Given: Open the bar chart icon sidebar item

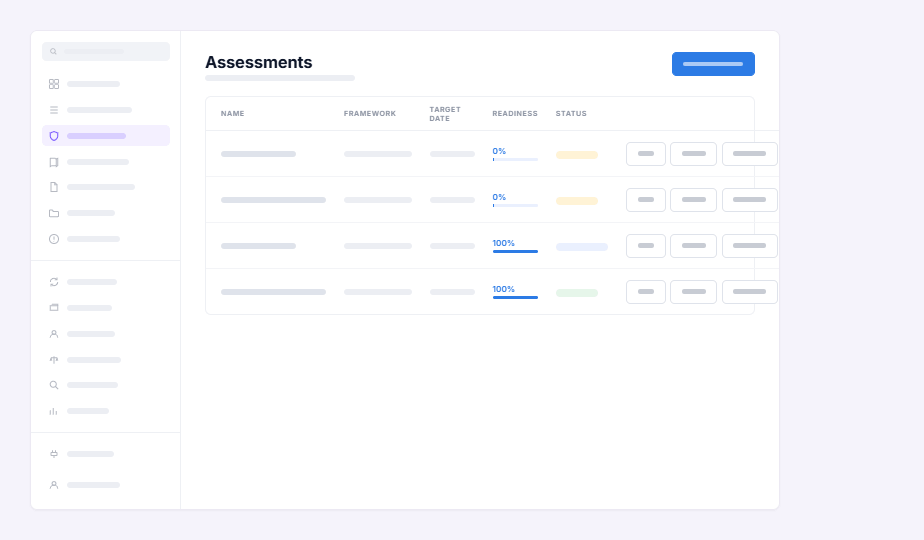Looking at the screenshot, I should (x=54, y=411).
